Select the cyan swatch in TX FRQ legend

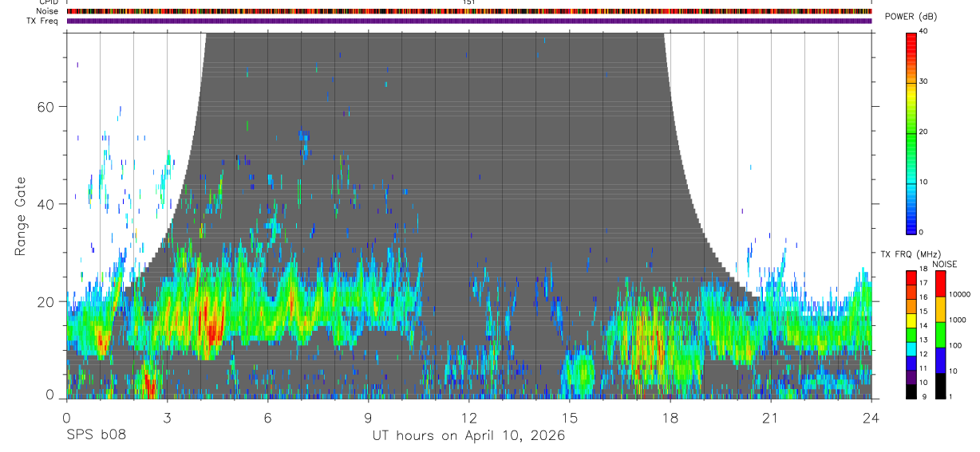coord(911,348)
